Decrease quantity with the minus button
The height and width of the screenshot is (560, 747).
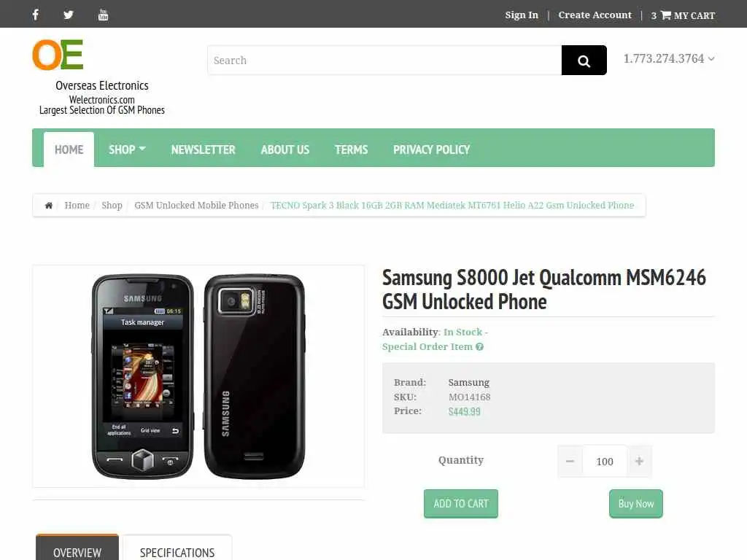[570, 461]
